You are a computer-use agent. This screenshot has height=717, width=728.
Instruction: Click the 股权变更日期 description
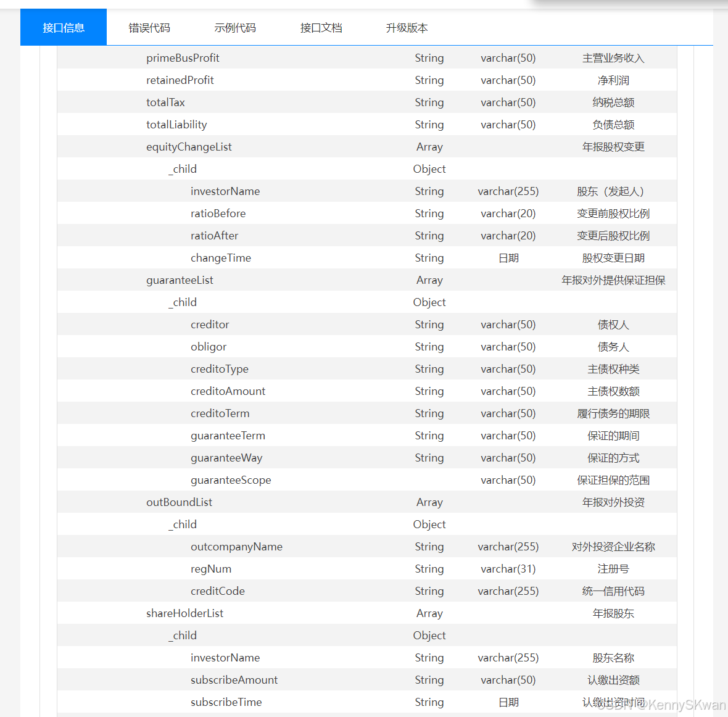pyautogui.click(x=613, y=258)
